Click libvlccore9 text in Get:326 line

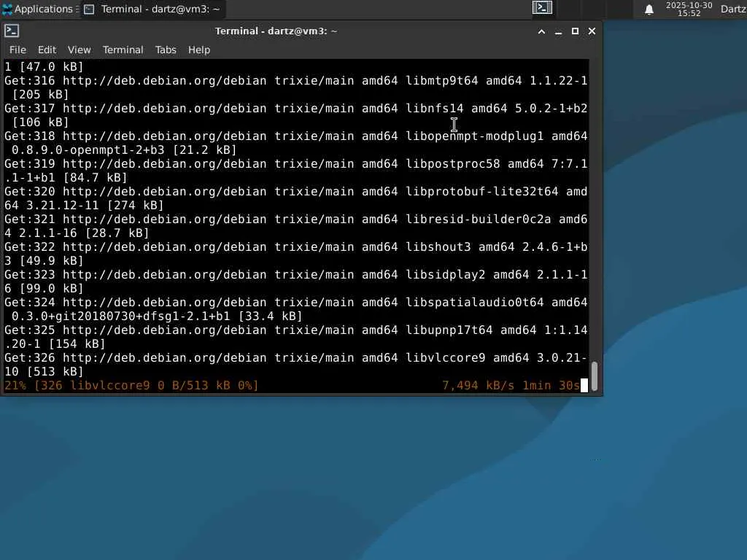pyautogui.click(x=446, y=357)
